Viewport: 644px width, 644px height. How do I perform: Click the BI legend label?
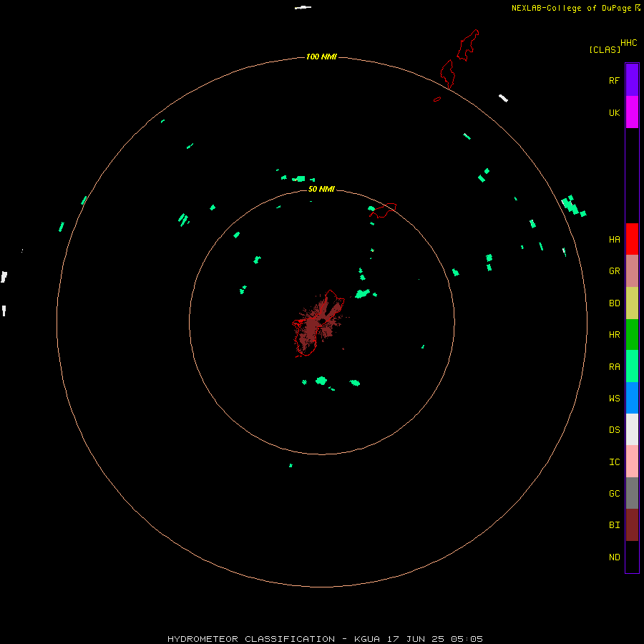pyautogui.click(x=614, y=525)
